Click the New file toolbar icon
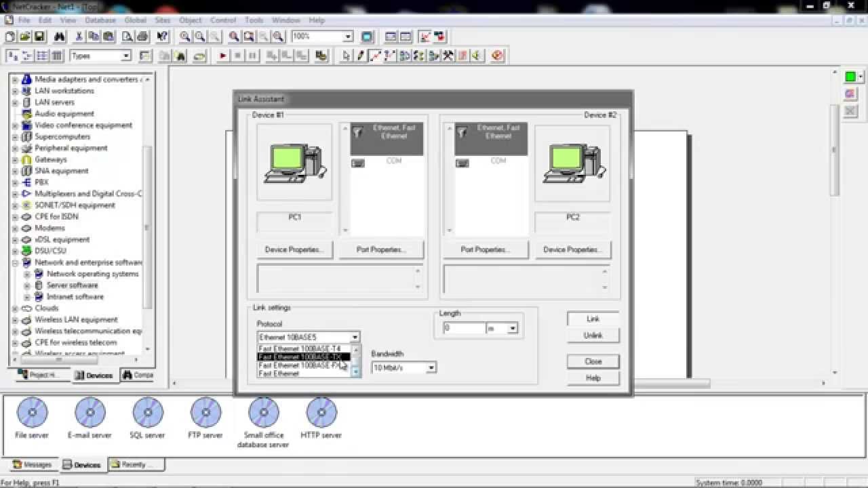Viewport: 868px width, 488px height. pyautogui.click(x=10, y=37)
